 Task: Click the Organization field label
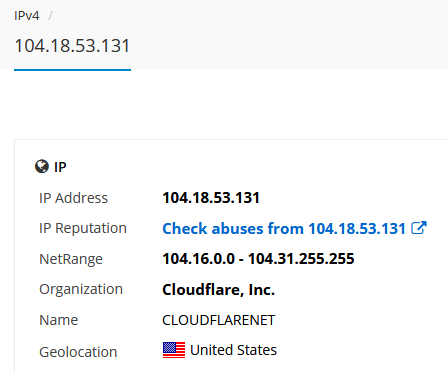pos(81,290)
